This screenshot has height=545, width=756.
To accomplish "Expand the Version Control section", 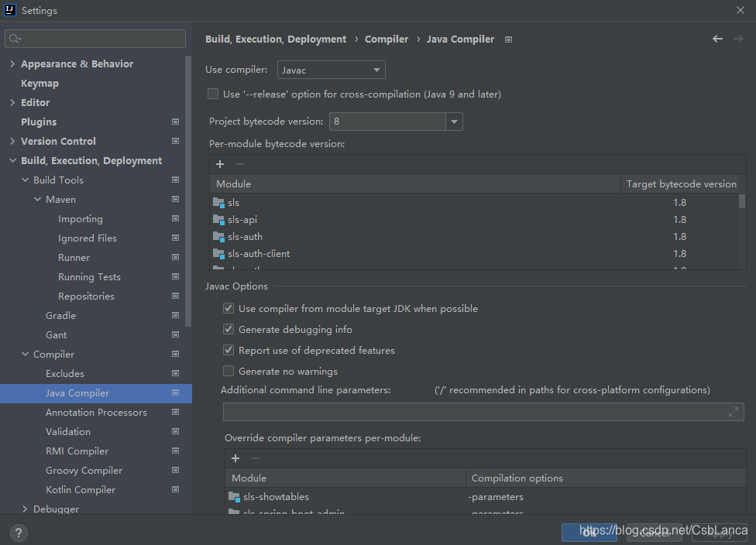I will click(12, 141).
